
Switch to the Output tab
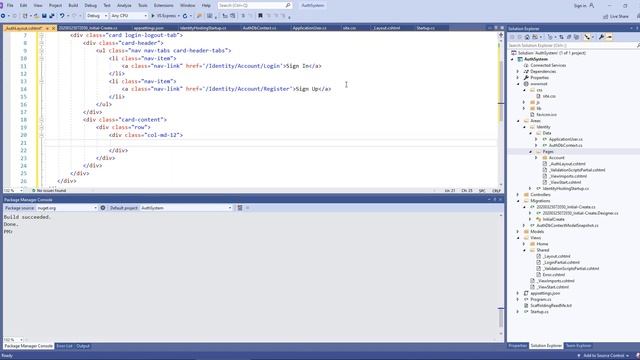83,346
